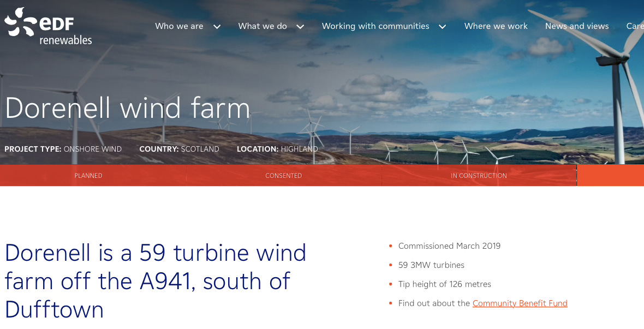The image size is (644, 329).
Task: Open the Who we are menu
Action: 179,26
